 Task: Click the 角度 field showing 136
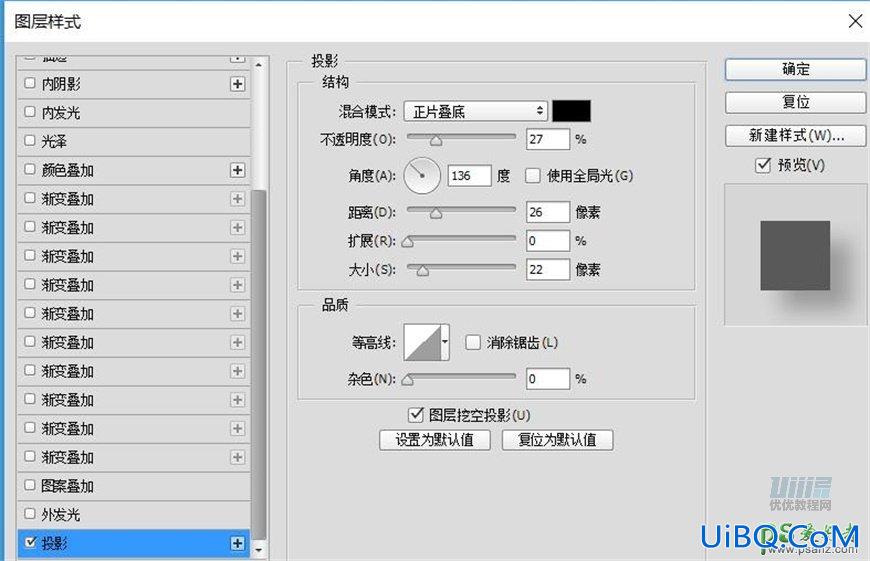469,176
